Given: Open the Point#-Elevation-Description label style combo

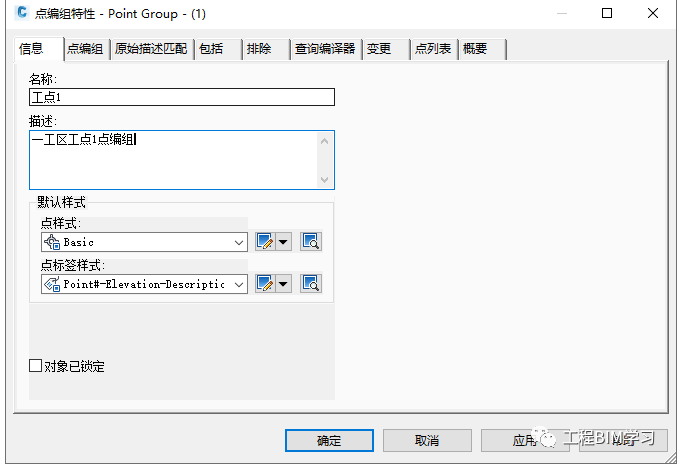Looking at the screenshot, I should point(144,284).
